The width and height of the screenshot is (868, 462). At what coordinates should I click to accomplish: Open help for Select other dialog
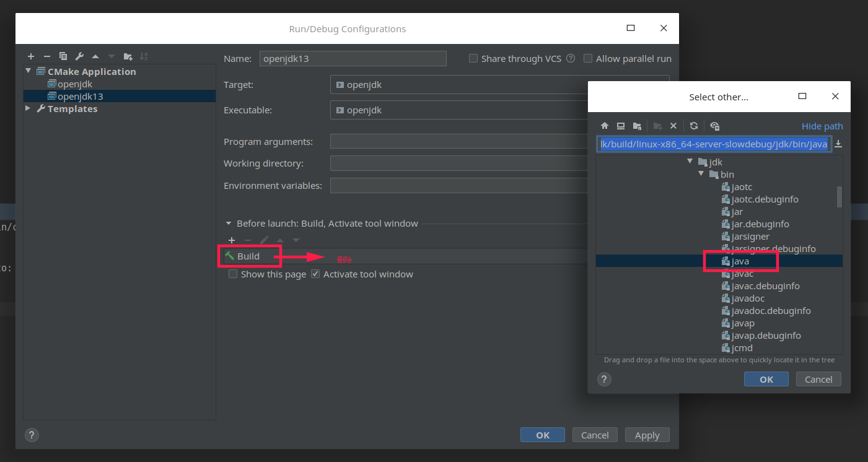(605, 379)
